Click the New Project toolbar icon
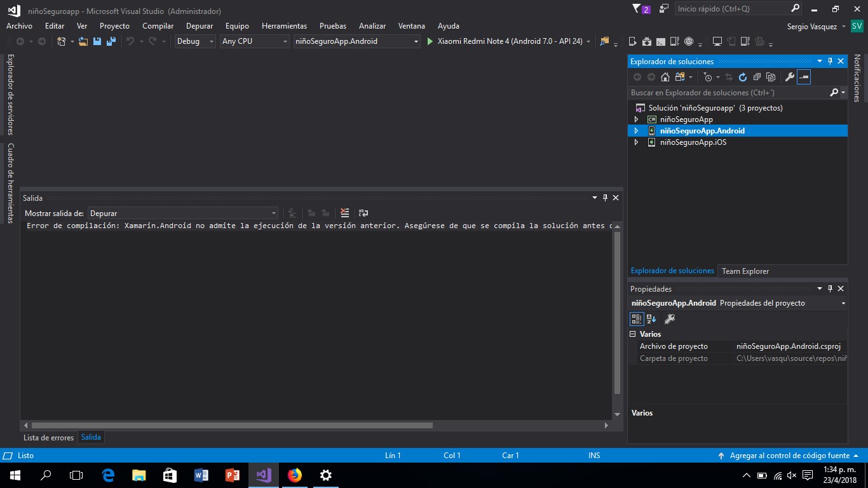The width and height of the screenshot is (868, 488). tap(62, 41)
